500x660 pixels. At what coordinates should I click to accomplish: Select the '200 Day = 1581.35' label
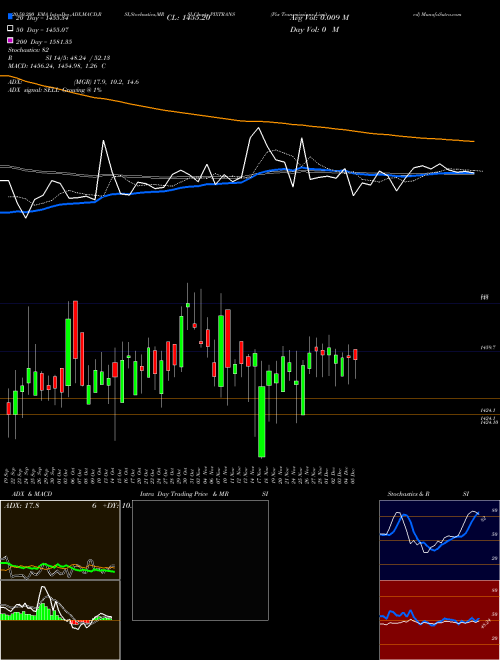click(x=44, y=42)
